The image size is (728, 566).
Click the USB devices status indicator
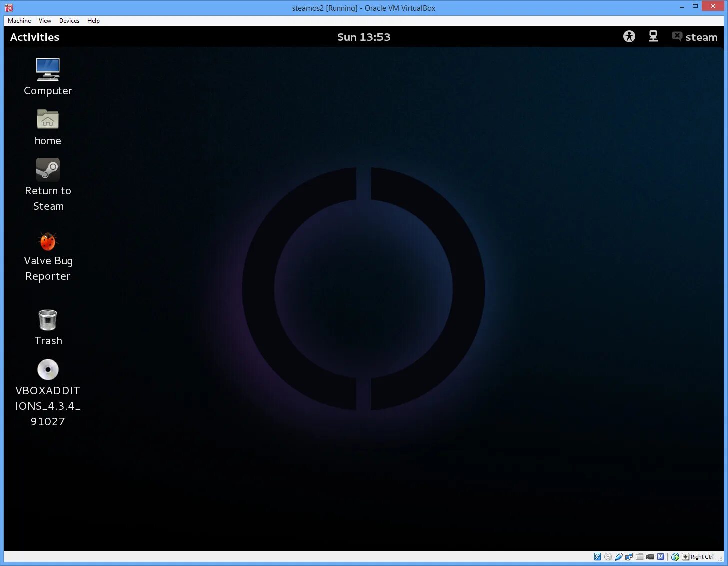tap(619, 557)
